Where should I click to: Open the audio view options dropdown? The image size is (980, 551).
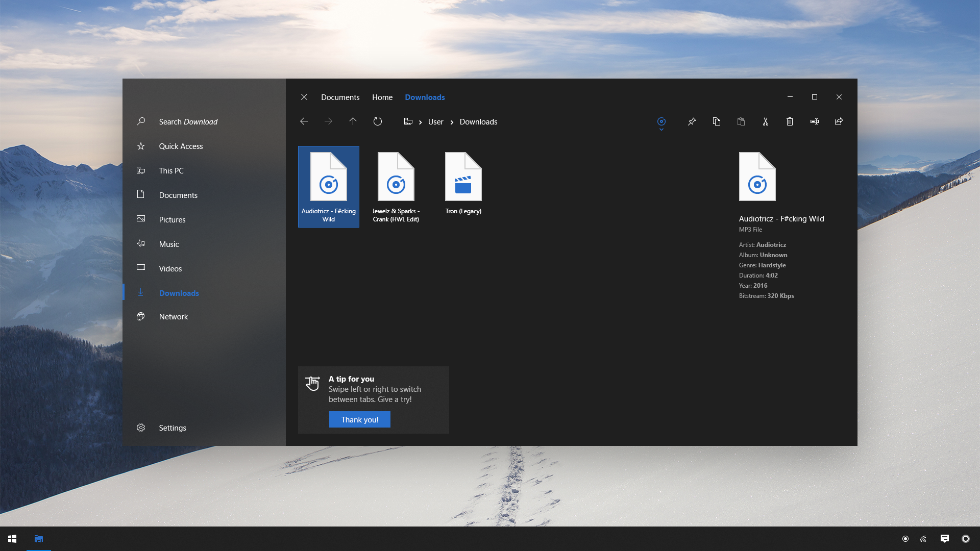pos(661,123)
